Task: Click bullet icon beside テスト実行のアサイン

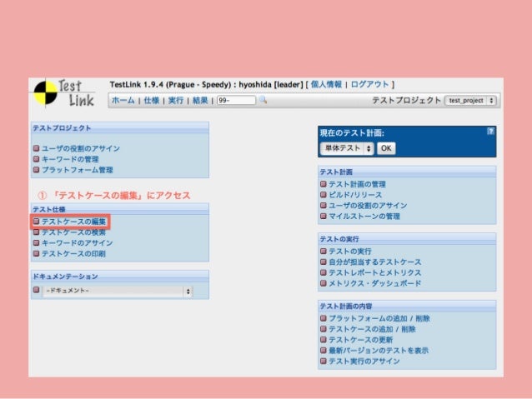Action: point(324,361)
